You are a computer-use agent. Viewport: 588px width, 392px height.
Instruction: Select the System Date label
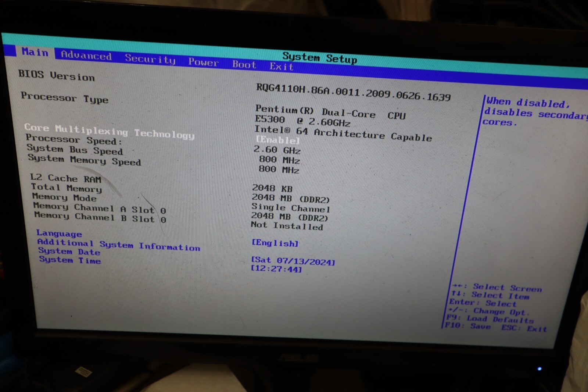[69, 252]
